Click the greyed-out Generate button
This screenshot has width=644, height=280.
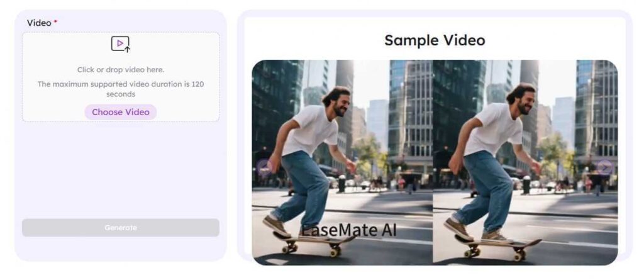coord(121,228)
